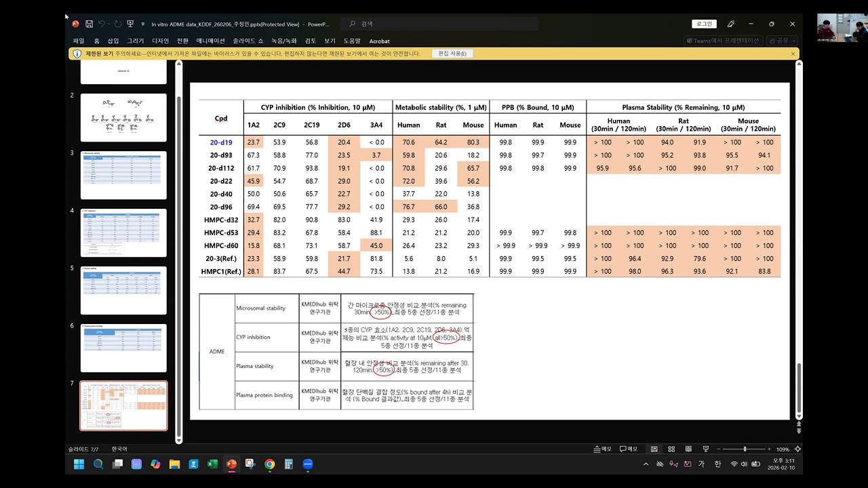Click the 109% zoom level

783,449
